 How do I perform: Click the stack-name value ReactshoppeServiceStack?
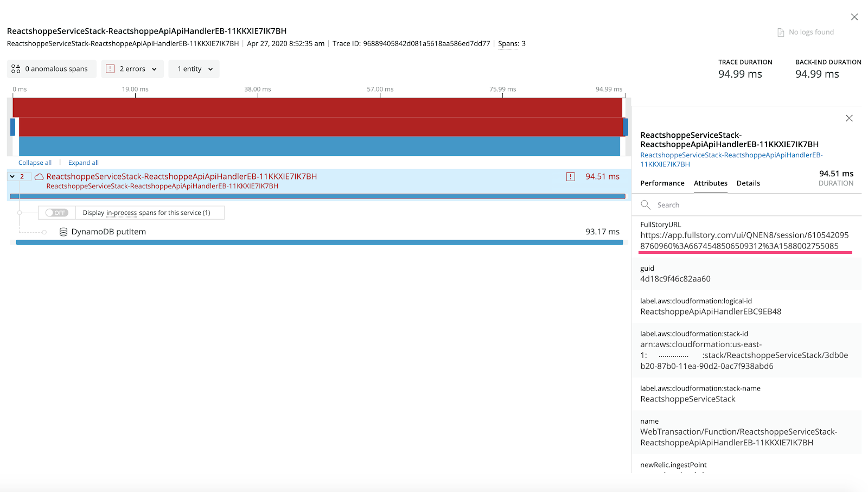pos(688,399)
